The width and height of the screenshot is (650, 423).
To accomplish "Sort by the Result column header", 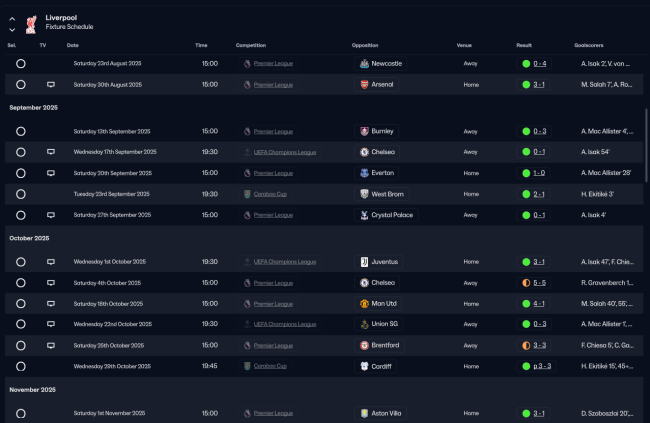I will (x=524, y=45).
